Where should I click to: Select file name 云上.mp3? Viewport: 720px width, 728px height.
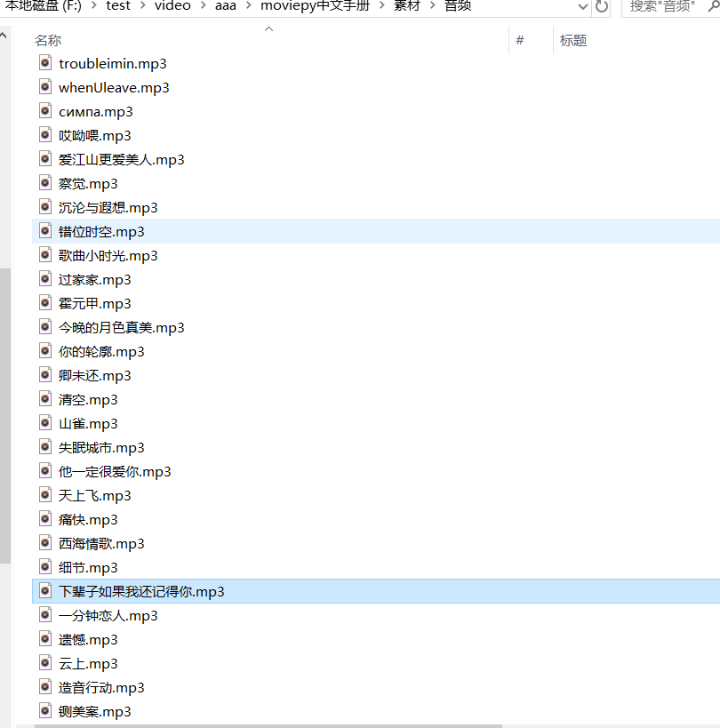coord(88,664)
